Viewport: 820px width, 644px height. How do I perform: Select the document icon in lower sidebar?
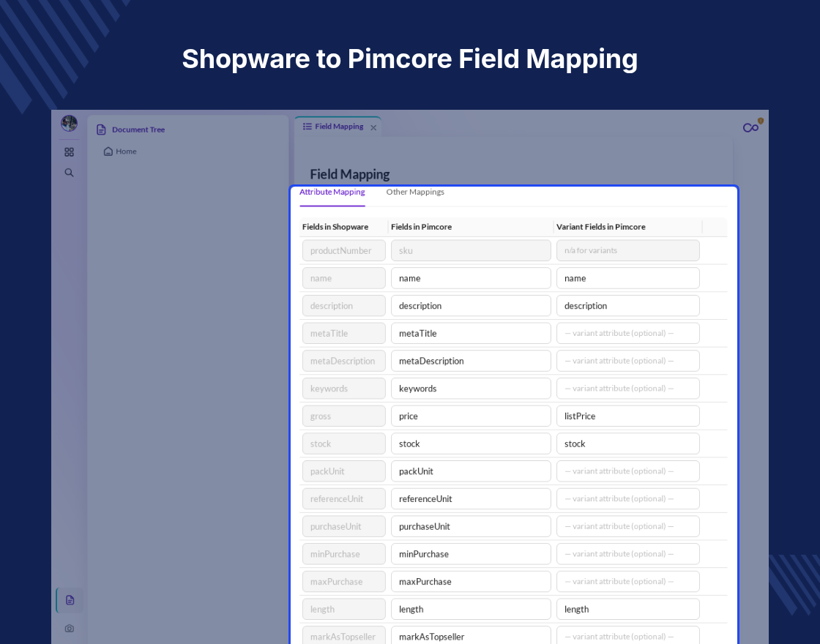click(x=70, y=600)
